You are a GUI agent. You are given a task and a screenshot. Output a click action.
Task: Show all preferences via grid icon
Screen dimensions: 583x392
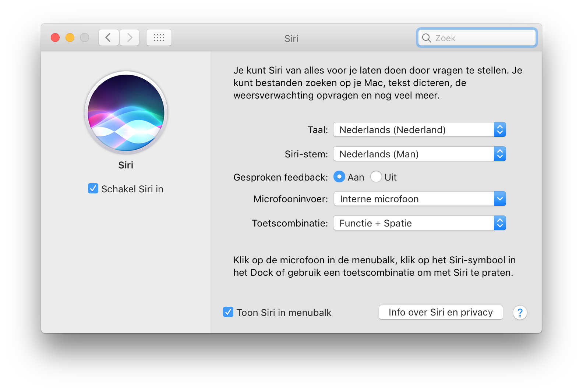tap(159, 38)
